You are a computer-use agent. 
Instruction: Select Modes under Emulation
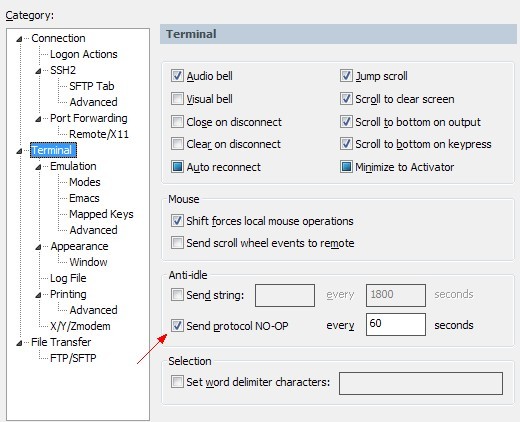point(85,182)
